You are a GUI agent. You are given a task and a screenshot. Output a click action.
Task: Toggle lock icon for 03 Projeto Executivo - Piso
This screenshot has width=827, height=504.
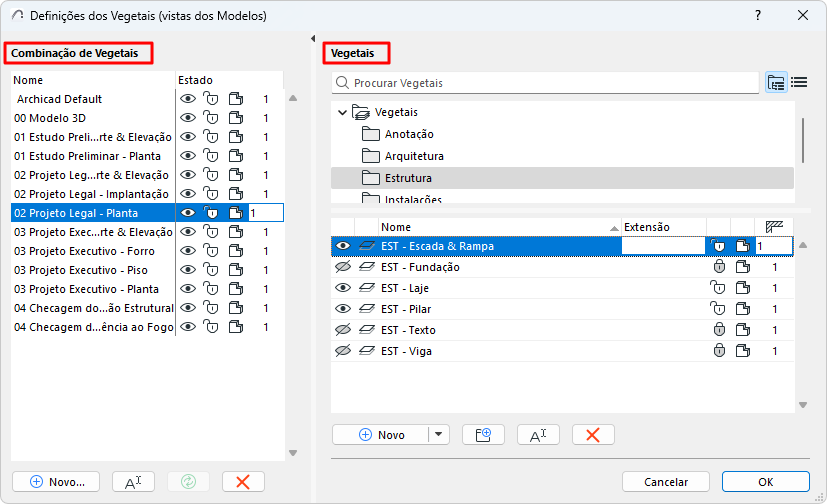(x=211, y=270)
